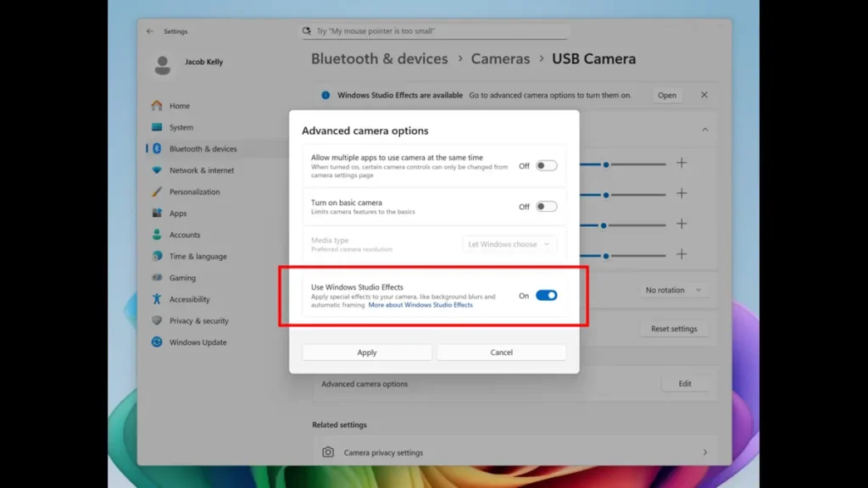The width and height of the screenshot is (868, 488).
Task: Click the Reset settings button
Action: (674, 329)
